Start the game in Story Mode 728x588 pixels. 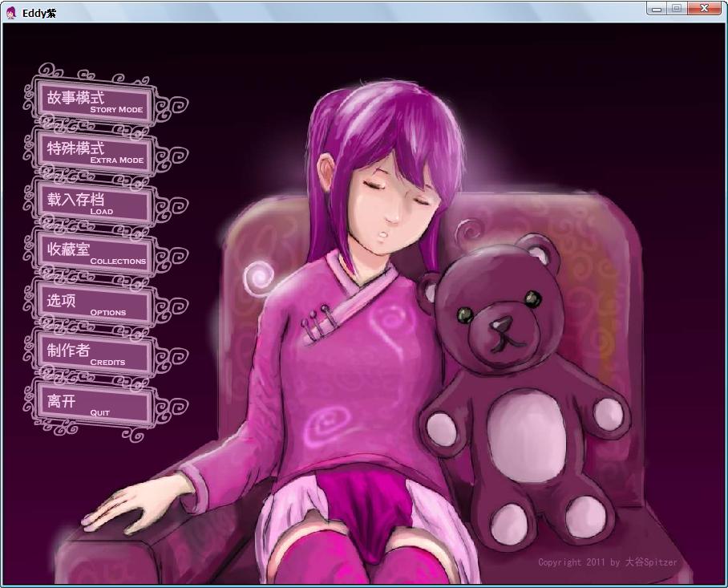click(95, 102)
